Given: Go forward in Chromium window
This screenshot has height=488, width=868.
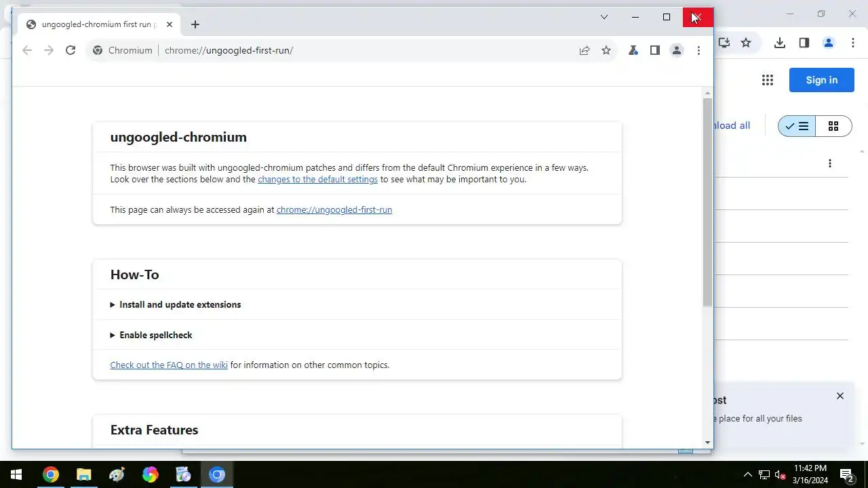Looking at the screenshot, I should tap(49, 50).
